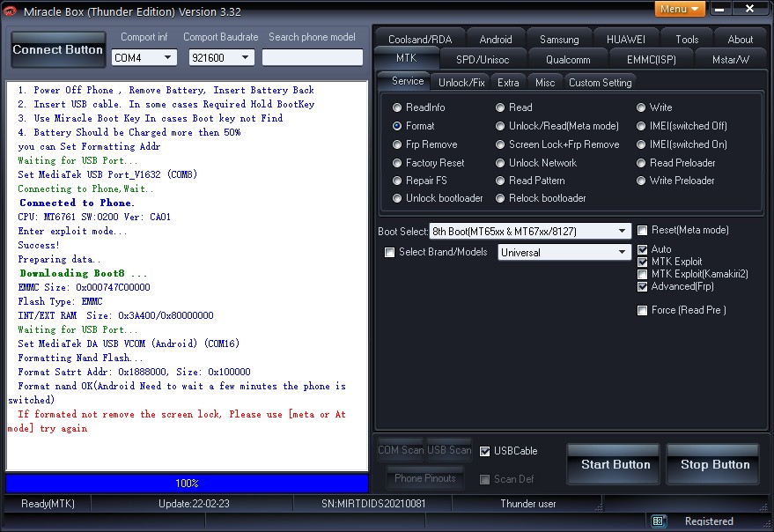Screen dimensions: 774x532
Task: Enable the Force (Read Pre) checkbox
Action: pyautogui.click(x=642, y=310)
